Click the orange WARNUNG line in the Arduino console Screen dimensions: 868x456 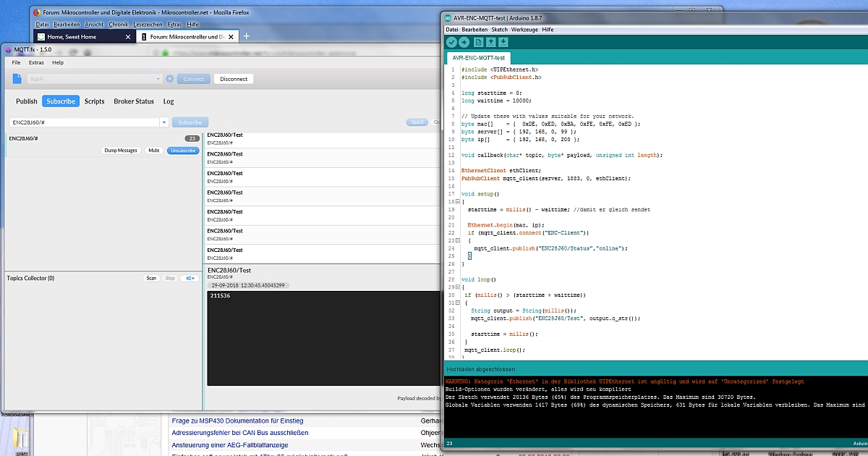[x=624, y=381]
